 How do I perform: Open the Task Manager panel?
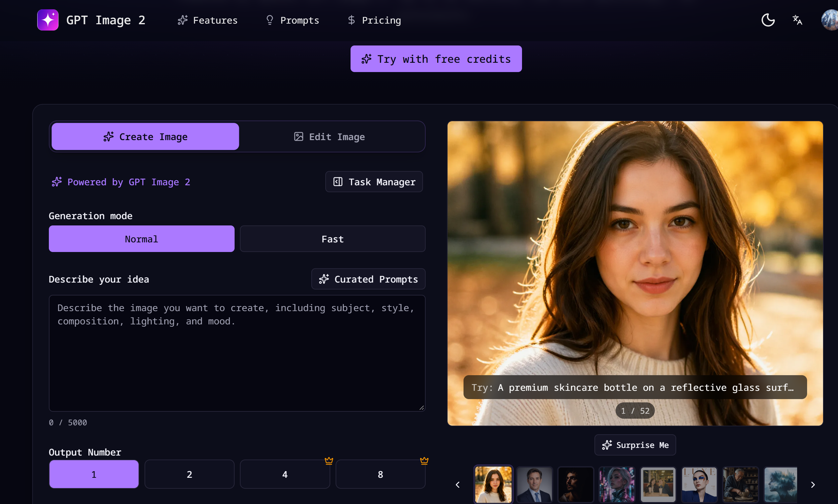(374, 182)
